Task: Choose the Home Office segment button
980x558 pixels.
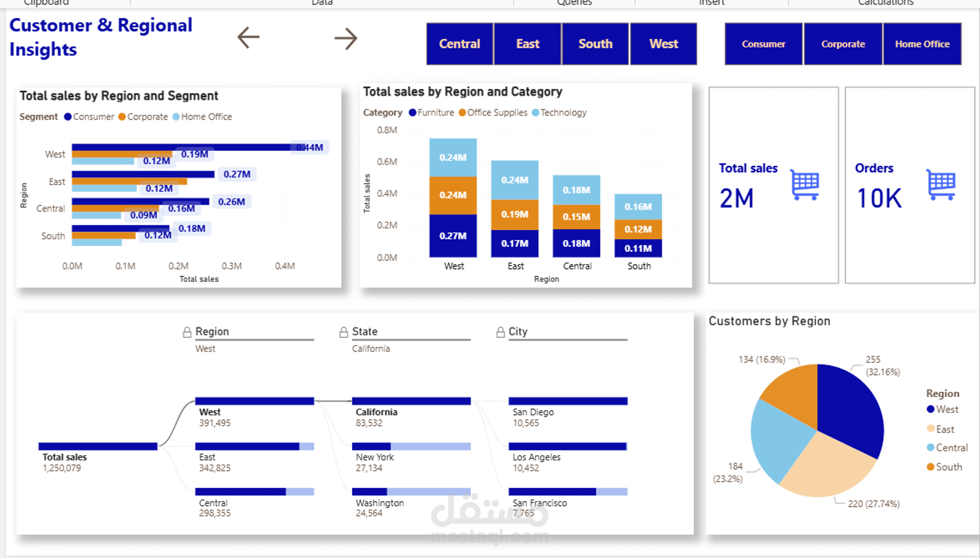Action: pos(922,44)
